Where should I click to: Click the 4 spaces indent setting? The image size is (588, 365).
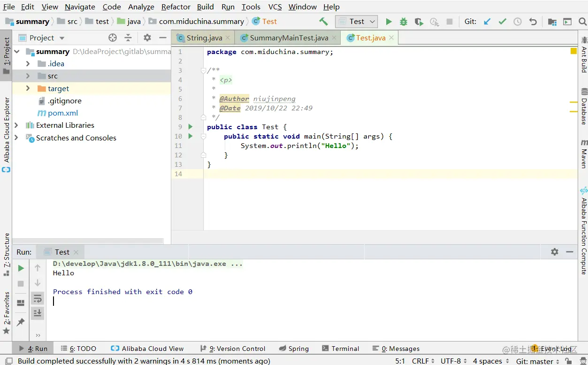pyautogui.click(x=490, y=361)
